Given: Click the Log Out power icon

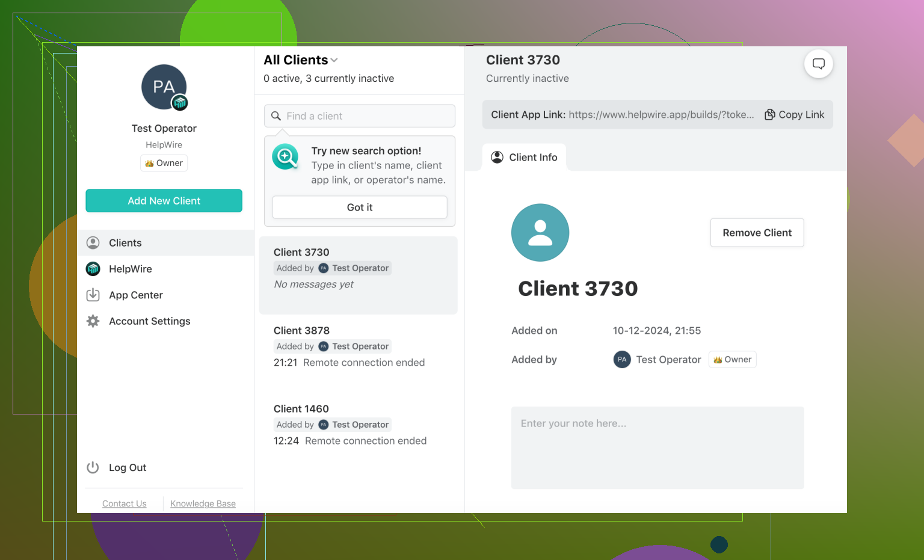Looking at the screenshot, I should click(93, 467).
